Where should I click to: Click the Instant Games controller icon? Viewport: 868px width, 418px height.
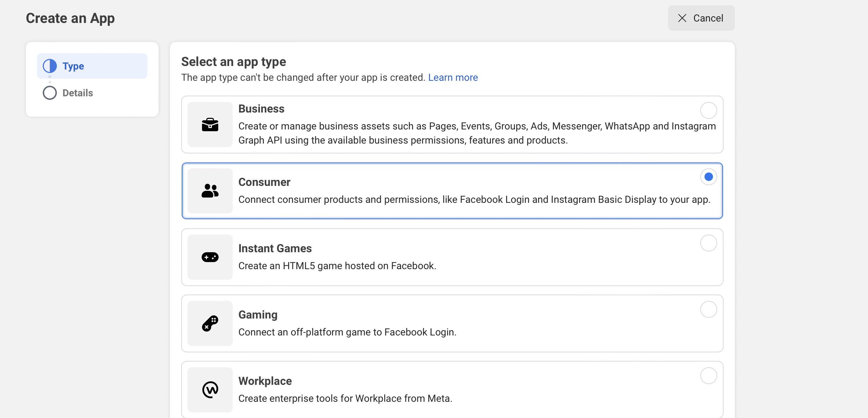tap(210, 257)
